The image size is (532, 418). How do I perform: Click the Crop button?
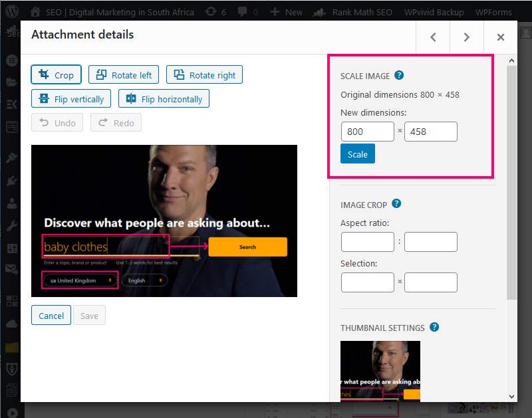click(x=57, y=74)
